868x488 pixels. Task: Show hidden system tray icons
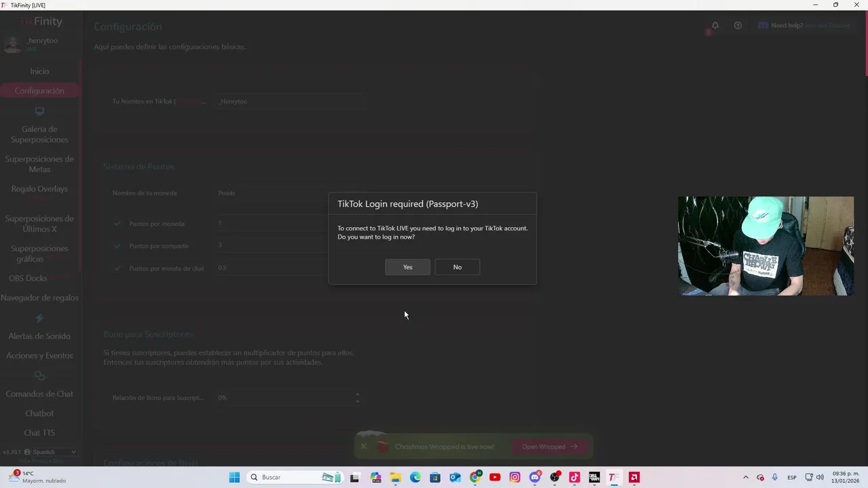[x=746, y=477]
